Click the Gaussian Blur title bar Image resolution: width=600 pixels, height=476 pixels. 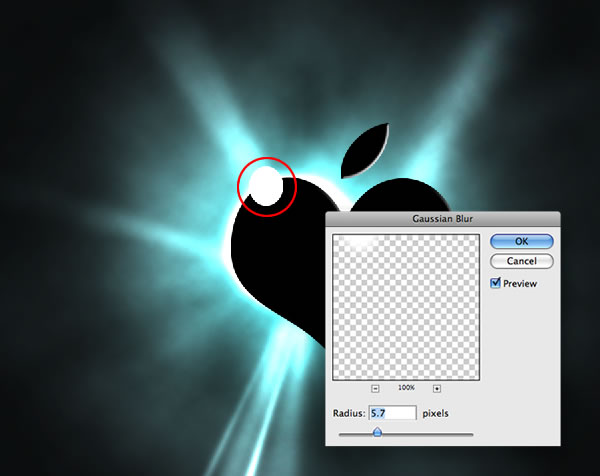[x=443, y=218]
